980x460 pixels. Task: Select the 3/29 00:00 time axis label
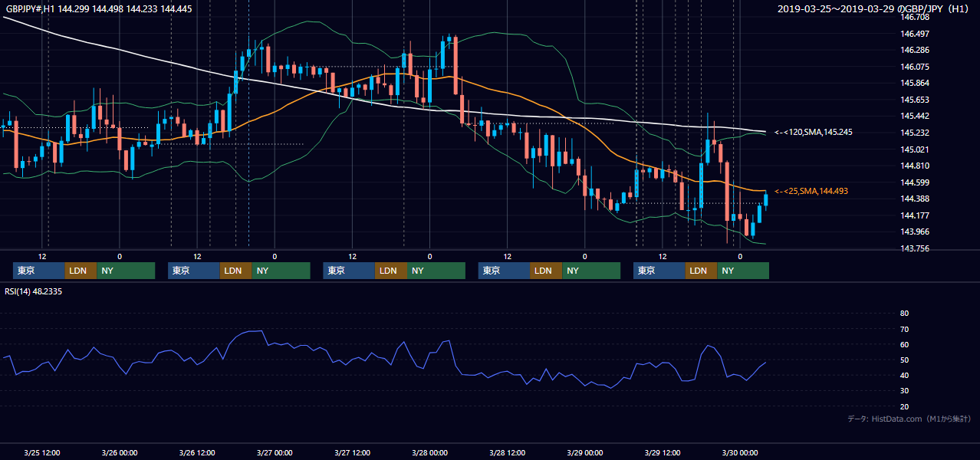pyautogui.click(x=584, y=452)
